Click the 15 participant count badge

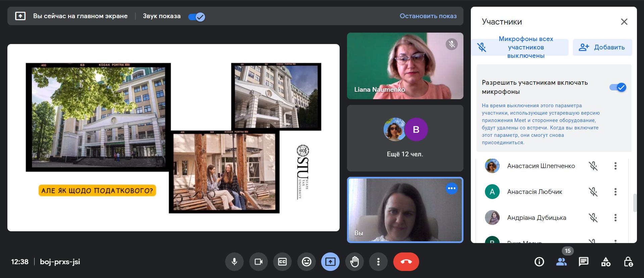(568, 251)
